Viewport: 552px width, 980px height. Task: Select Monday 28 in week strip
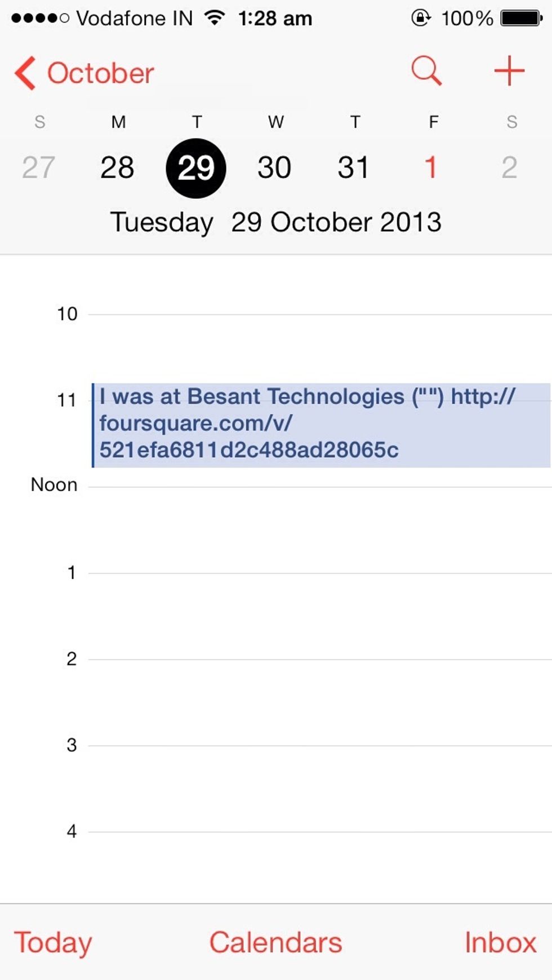(x=117, y=167)
